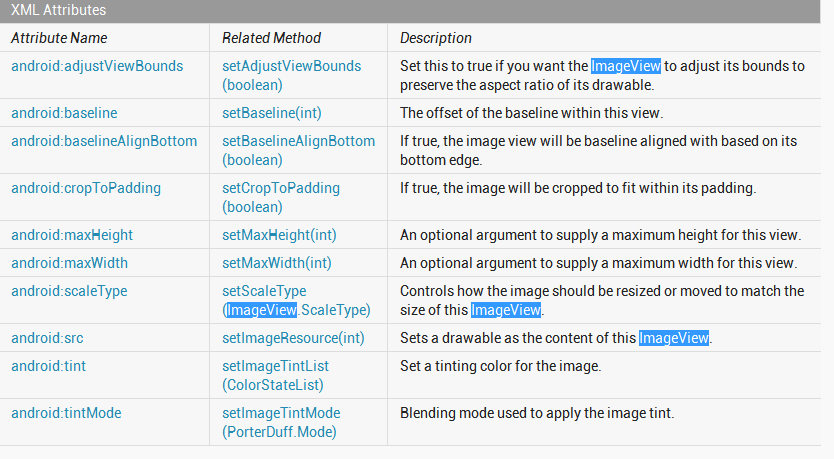Viewport: 834px width, 459px height.
Task: Open the android:maxHeight attribute link
Action: click(72, 235)
